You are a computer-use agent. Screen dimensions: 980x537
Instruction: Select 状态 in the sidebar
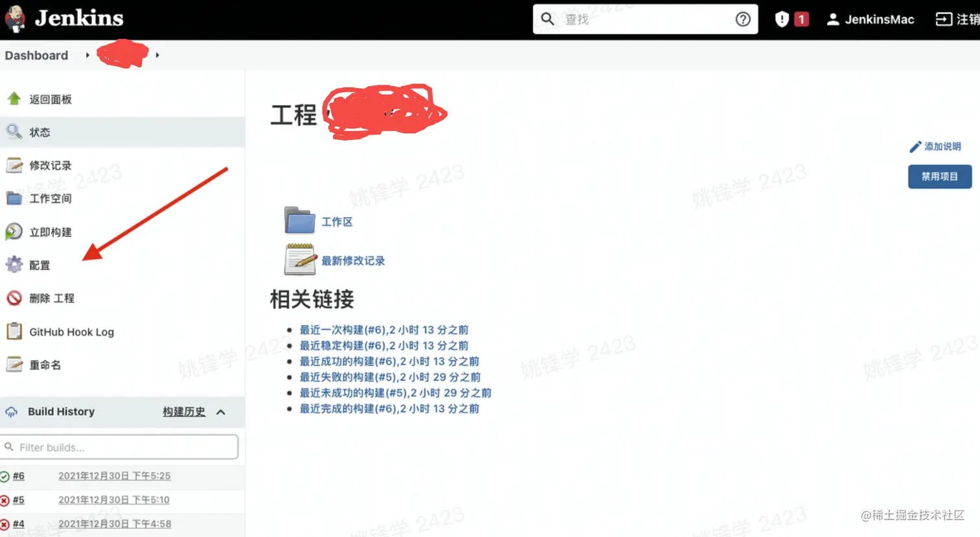coord(40,132)
